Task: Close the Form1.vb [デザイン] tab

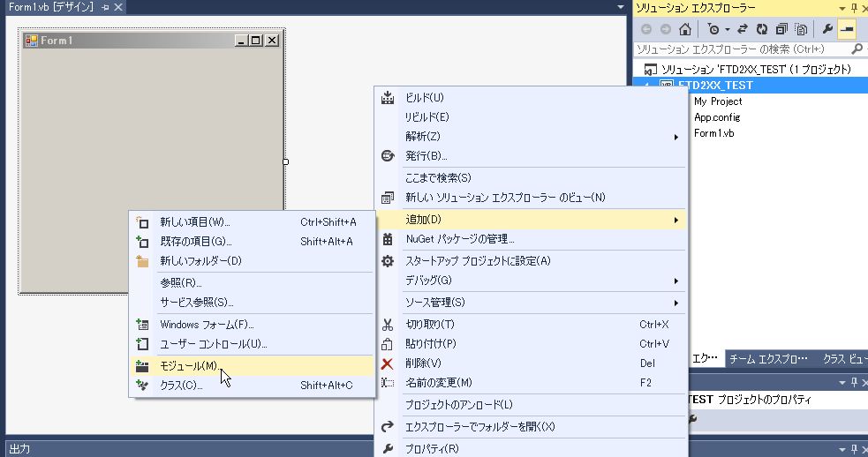Action: pyautogui.click(x=118, y=8)
